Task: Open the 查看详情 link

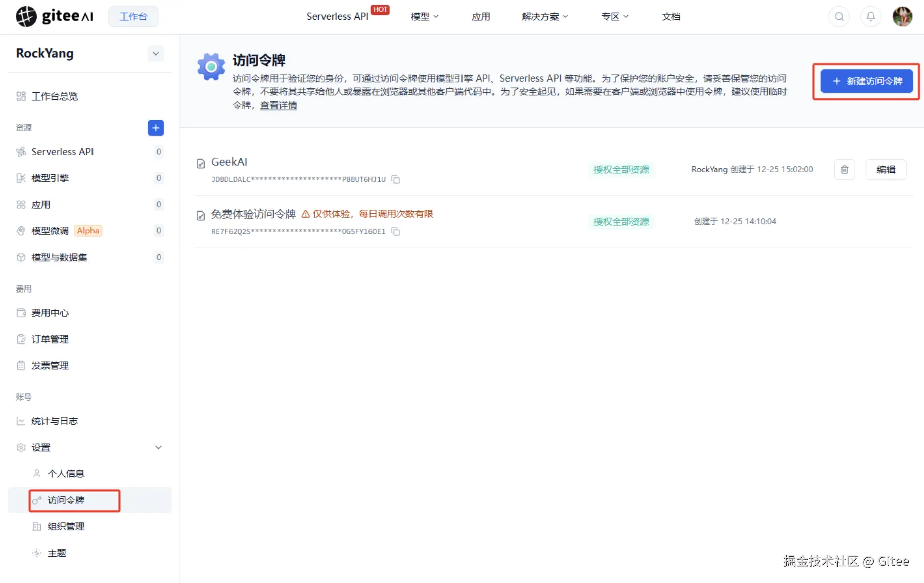Action: (279, 105)
